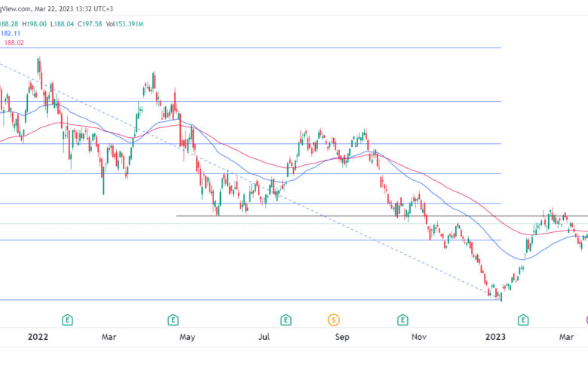Image resolution: width=588 pixels, height=367 pixels.
Task: Select the bottom blue horizontal level line
Action: coord(250,299)
